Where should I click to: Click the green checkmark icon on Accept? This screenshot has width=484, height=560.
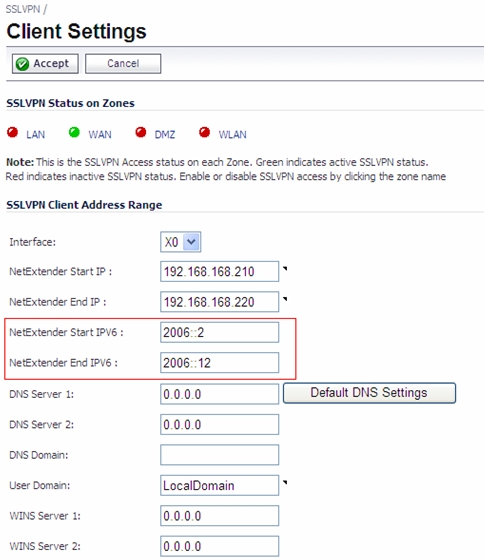click(22, 64)
